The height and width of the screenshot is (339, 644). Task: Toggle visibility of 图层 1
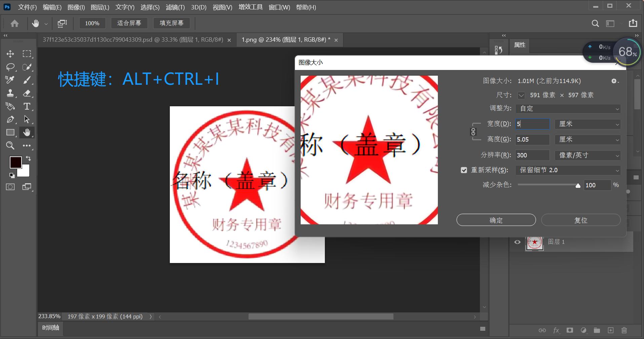[x=517, y=241]
